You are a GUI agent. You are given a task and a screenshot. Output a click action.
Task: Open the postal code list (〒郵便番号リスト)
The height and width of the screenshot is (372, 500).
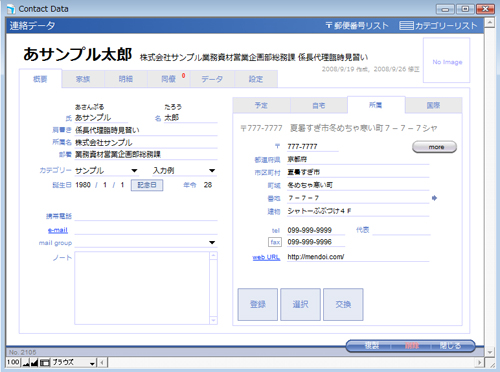pos(357,26)
